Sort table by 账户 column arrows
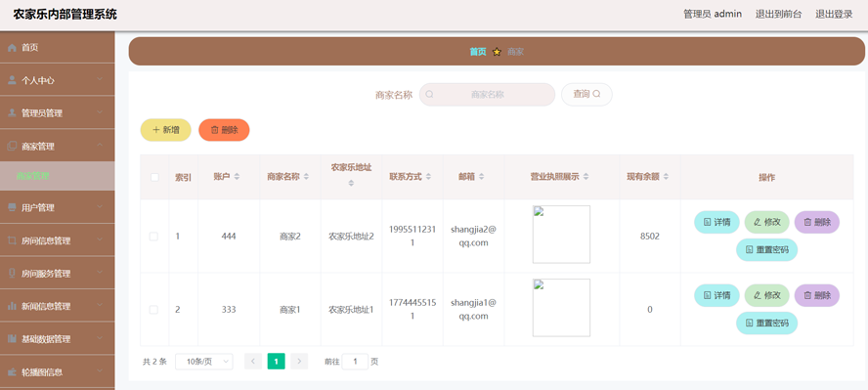Screen dimensions: 868x390 pyautogui.click(x=237, y=177)
